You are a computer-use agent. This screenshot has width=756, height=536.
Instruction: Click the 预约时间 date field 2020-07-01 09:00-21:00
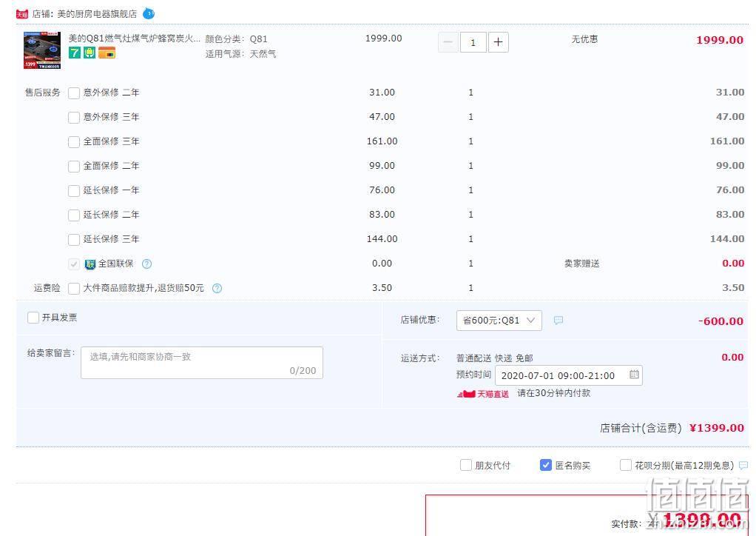[568, 375]
